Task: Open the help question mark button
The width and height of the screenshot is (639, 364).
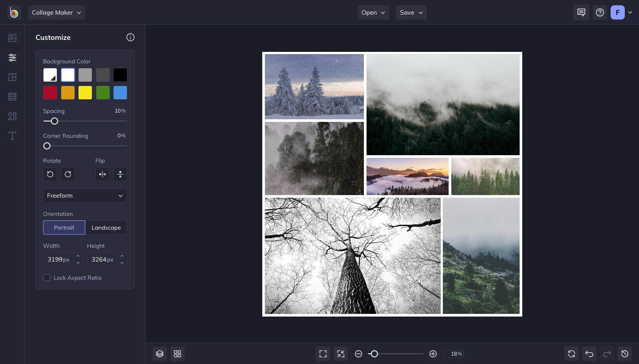Action: tap(600, 12)
